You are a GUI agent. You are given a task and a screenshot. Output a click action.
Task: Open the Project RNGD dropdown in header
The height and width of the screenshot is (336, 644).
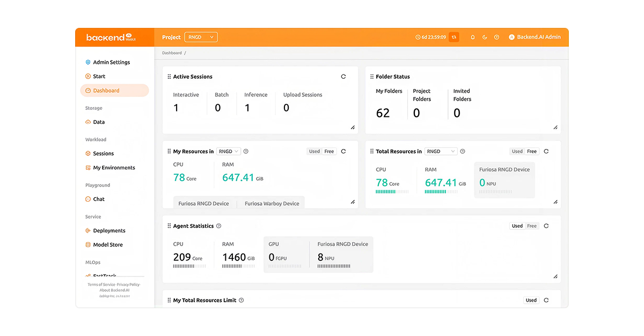[x=201, y=37]
